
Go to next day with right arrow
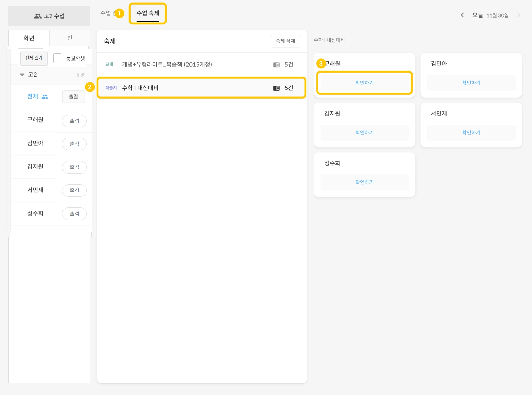point(518,15)
